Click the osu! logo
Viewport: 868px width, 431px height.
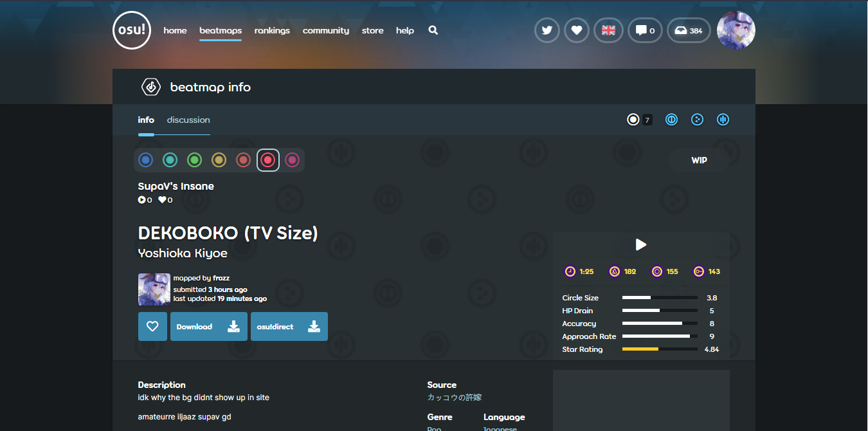(132, 30)
